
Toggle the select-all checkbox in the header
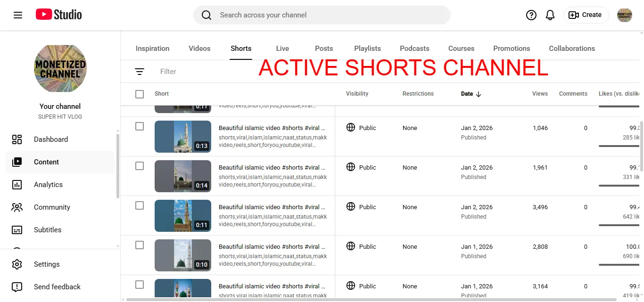click(x=140, y=94)
